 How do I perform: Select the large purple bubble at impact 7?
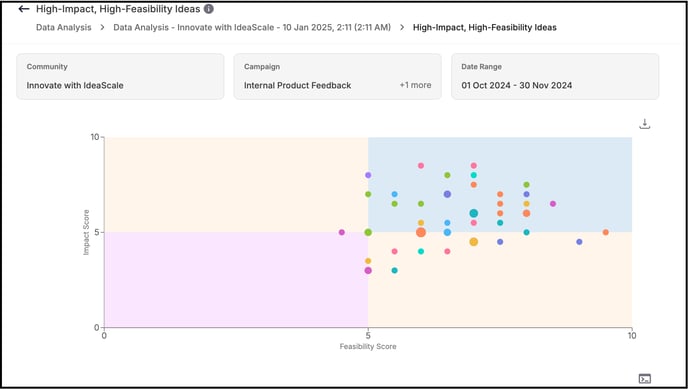click(x=447, y=194)
